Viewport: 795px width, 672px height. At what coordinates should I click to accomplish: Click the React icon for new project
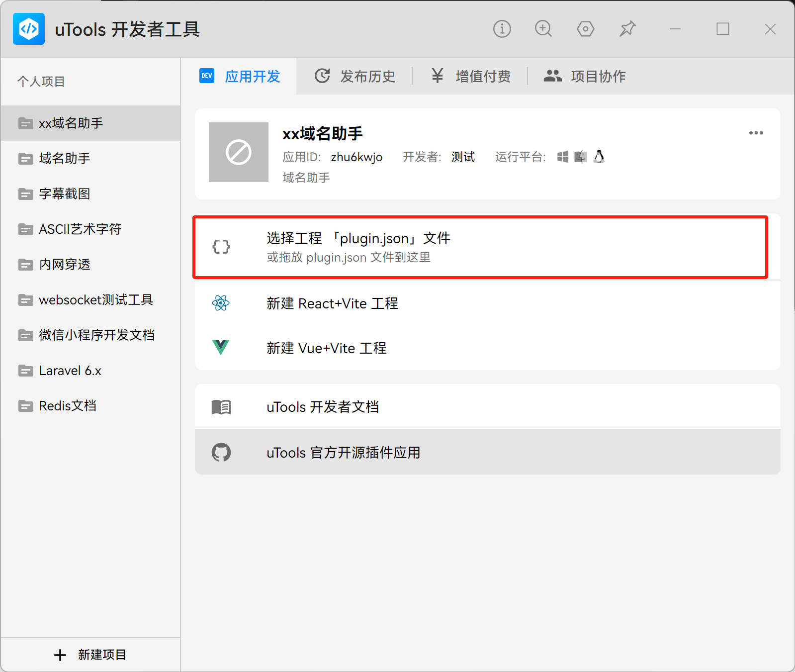point(221,303)
